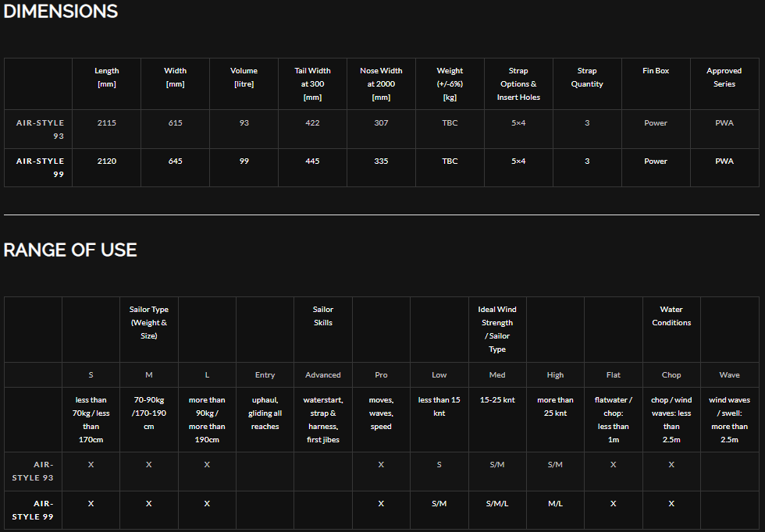Click the Water Conditions header cell

671,316
